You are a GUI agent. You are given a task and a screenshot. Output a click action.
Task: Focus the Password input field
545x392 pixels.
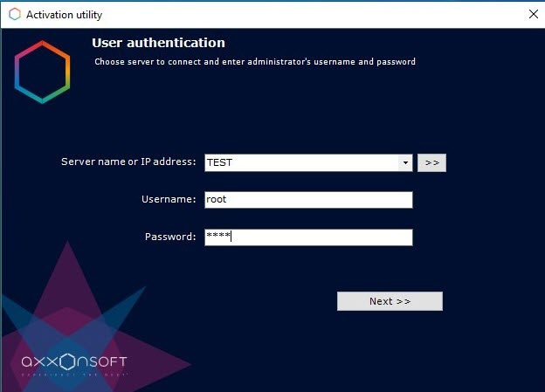coord(307,237)
